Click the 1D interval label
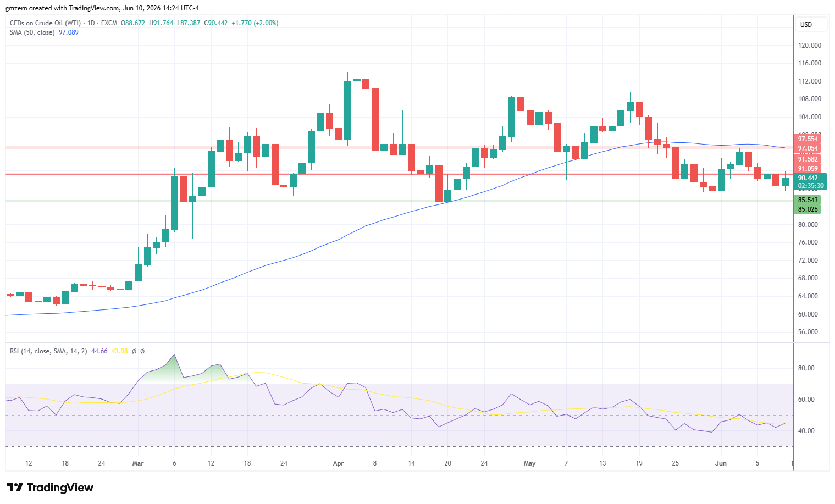This screenshot has width=835, height=504. tap(91, 23)
